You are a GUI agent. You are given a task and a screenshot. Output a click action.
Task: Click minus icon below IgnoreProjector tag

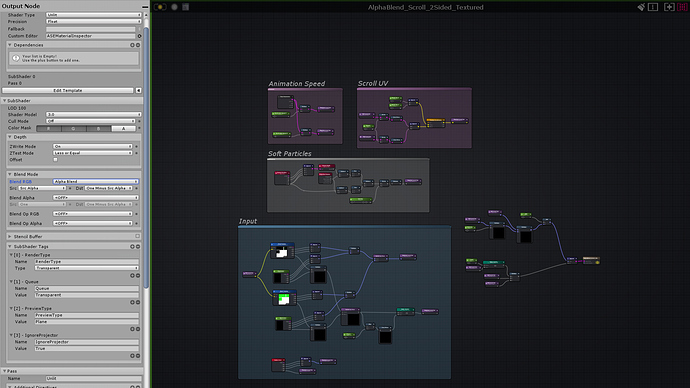click(x=138, y=356)
